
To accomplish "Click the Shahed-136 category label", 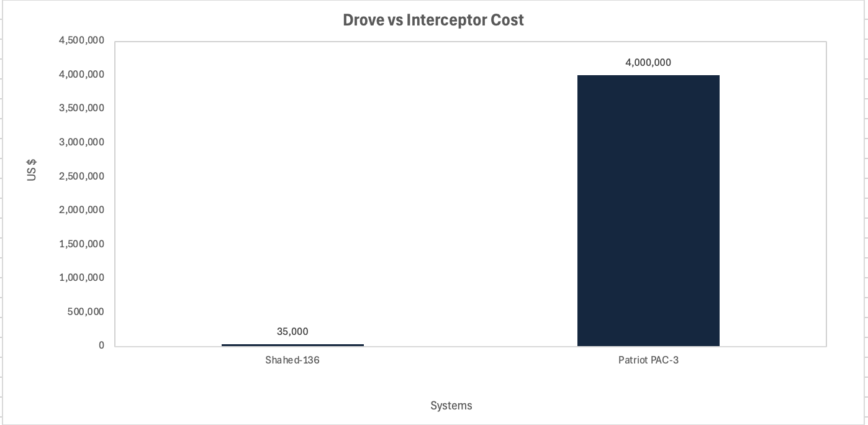I will pyautogui.click(x=292, y=360).
